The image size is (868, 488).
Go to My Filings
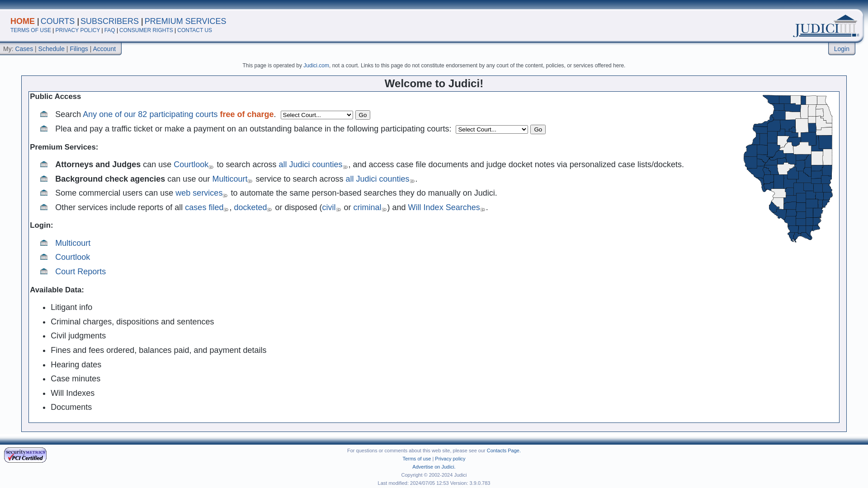point(79,49)
